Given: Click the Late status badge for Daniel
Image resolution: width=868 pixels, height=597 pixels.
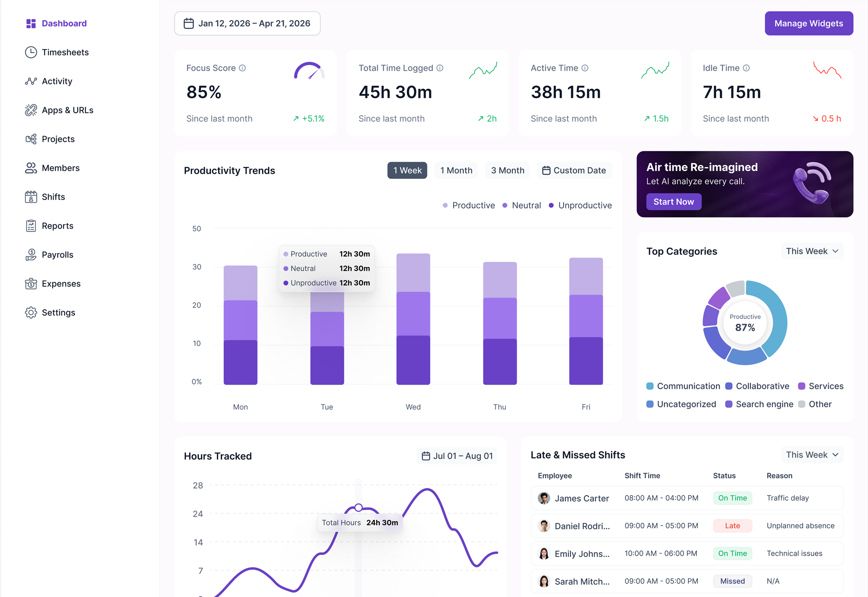Looking at the screenshot, I should pyautogui.click(x=732, y=526).
